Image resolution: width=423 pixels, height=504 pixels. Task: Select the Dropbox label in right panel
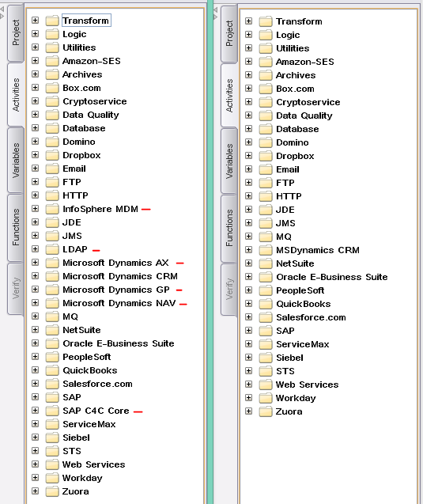[x=295, y=156]
